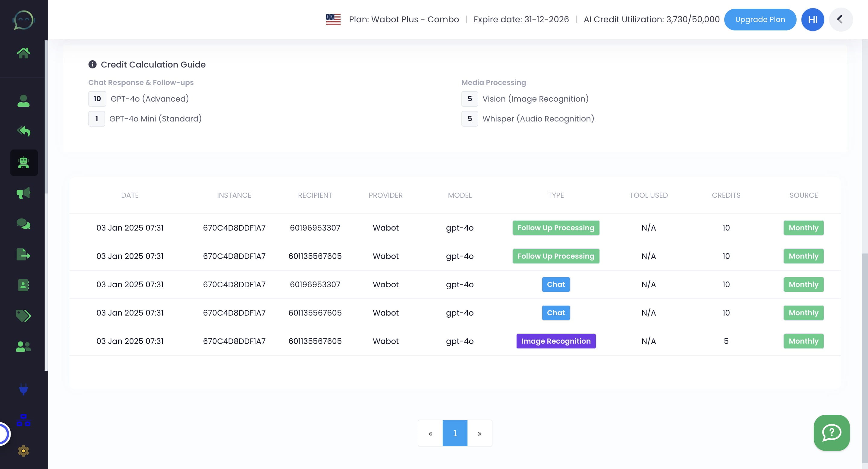Go to next page with the » chevron

tap(480, 433)
